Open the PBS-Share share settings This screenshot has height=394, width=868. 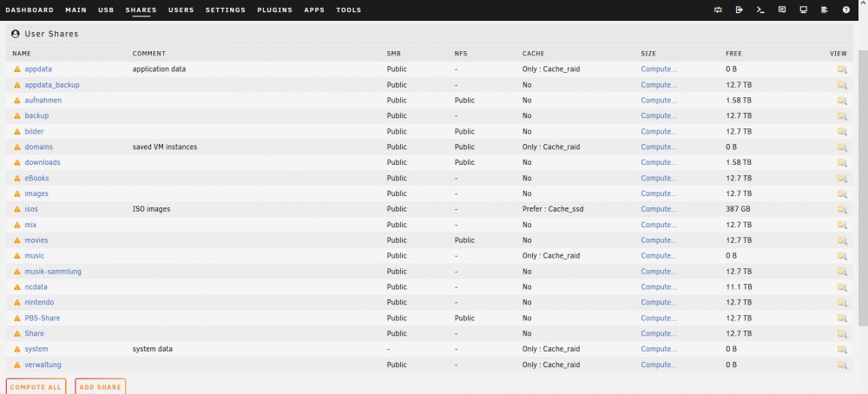(42, 318)
